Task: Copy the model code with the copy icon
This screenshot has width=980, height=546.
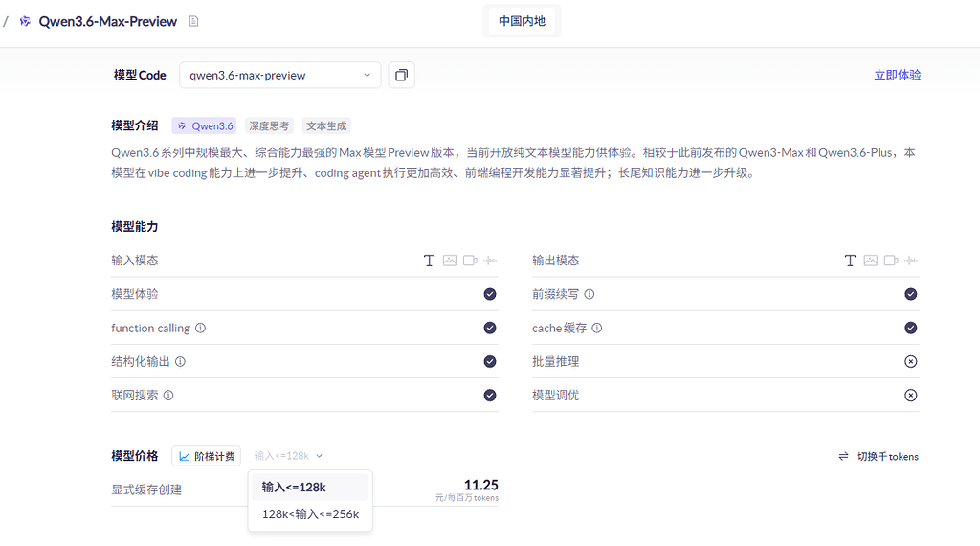Action: (401, 75)
